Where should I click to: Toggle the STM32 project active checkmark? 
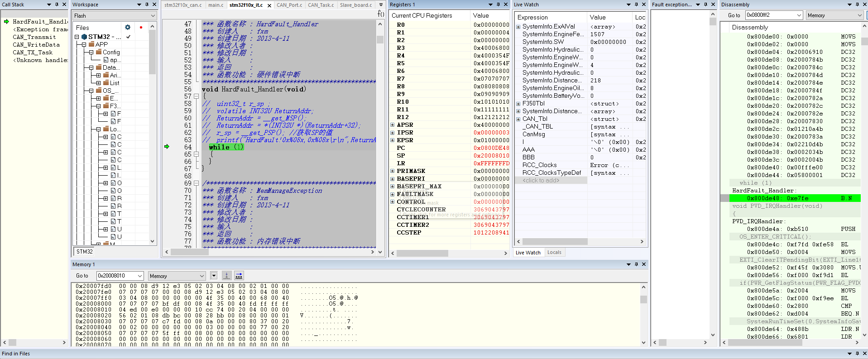[x=128, y=37]
